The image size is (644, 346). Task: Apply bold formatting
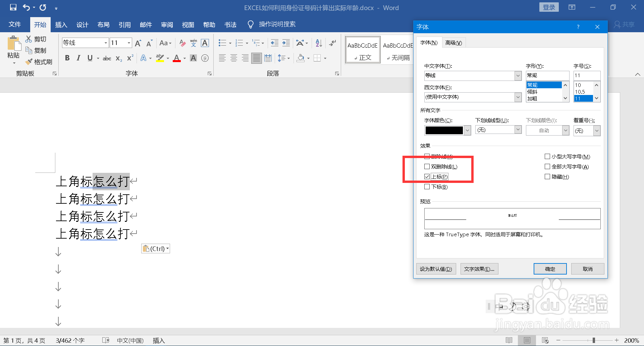[x=67, y=58]
